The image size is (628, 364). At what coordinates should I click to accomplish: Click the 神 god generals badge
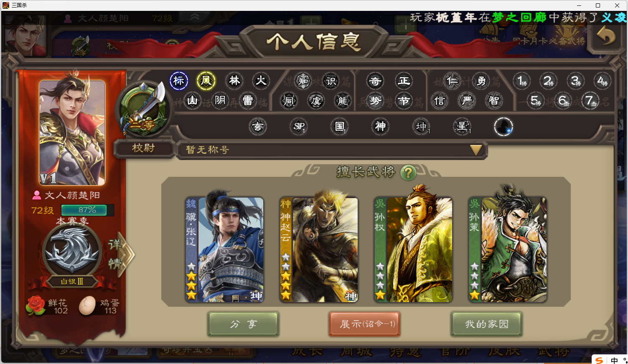click(380, 126)
